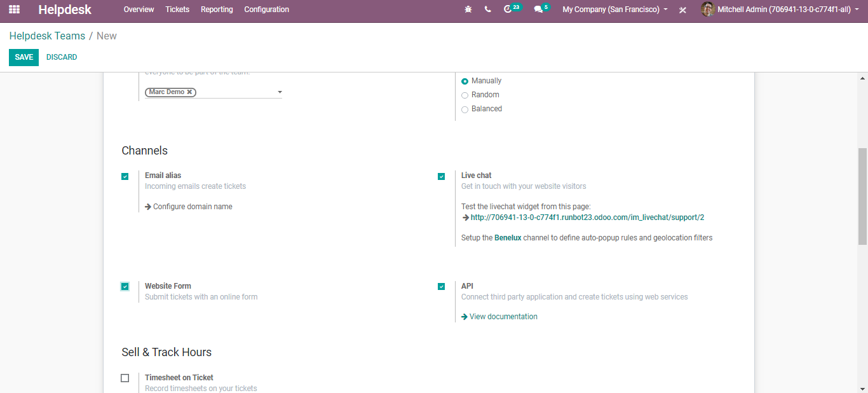868x393 pixels.
Task: Click arrow icon before livechat URL
Action: coord(466,217)
